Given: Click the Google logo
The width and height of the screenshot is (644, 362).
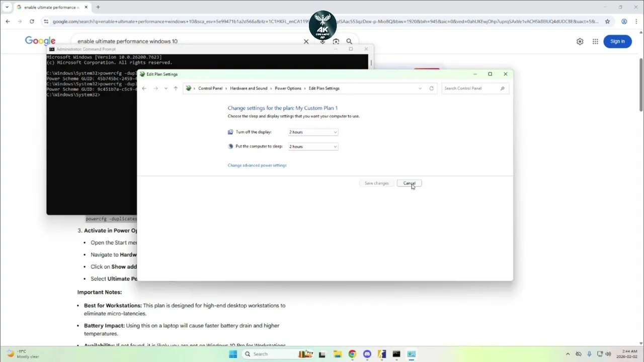Looking at the screenshot, I should (x=40, y=41).
